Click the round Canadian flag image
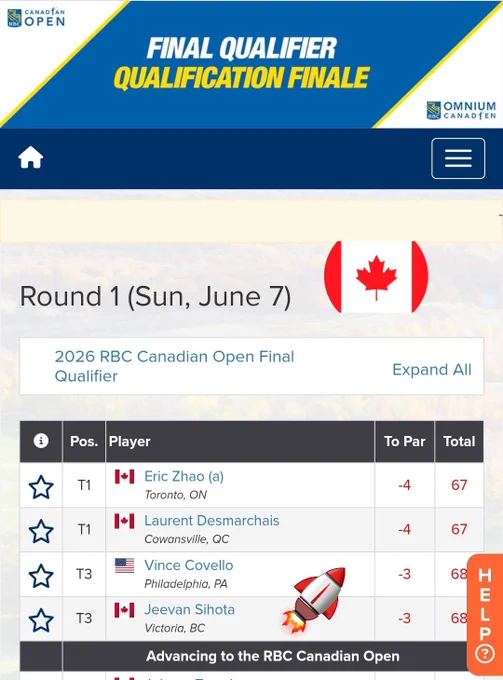The image size is (503, 680). pos(376,277)
